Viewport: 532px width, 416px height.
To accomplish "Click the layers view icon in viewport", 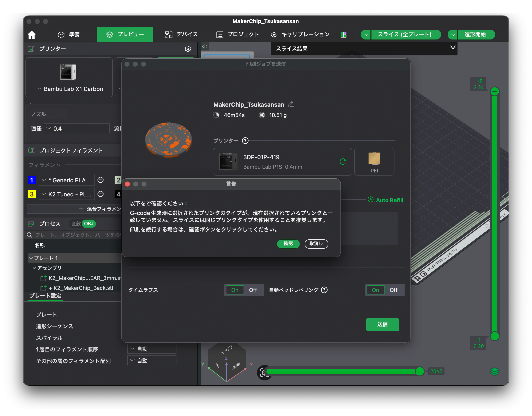I will coord(495,371).
